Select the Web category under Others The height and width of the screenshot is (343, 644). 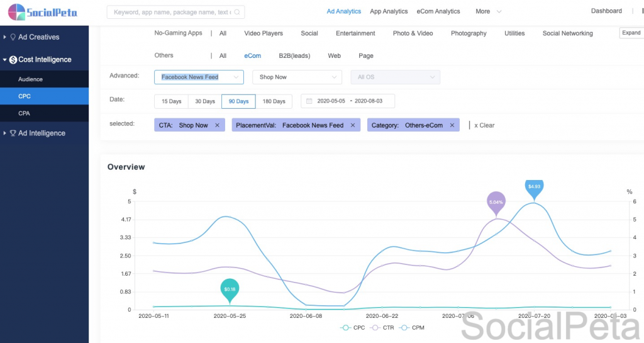335,56
